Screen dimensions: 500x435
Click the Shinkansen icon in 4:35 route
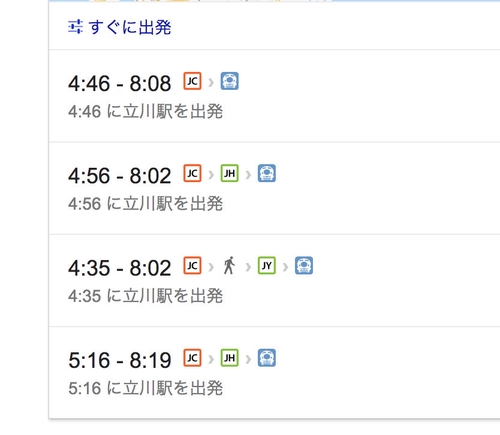click(304, 266)
